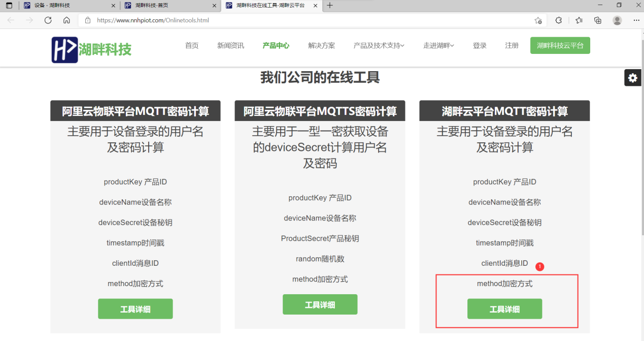644x341 pixels.
Task: Open the 解决方案 nav item
Action: coord(321,46)
